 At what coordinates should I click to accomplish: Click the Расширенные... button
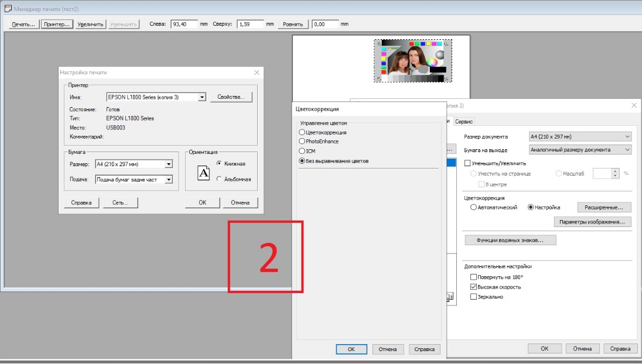[x=604, y=207]
